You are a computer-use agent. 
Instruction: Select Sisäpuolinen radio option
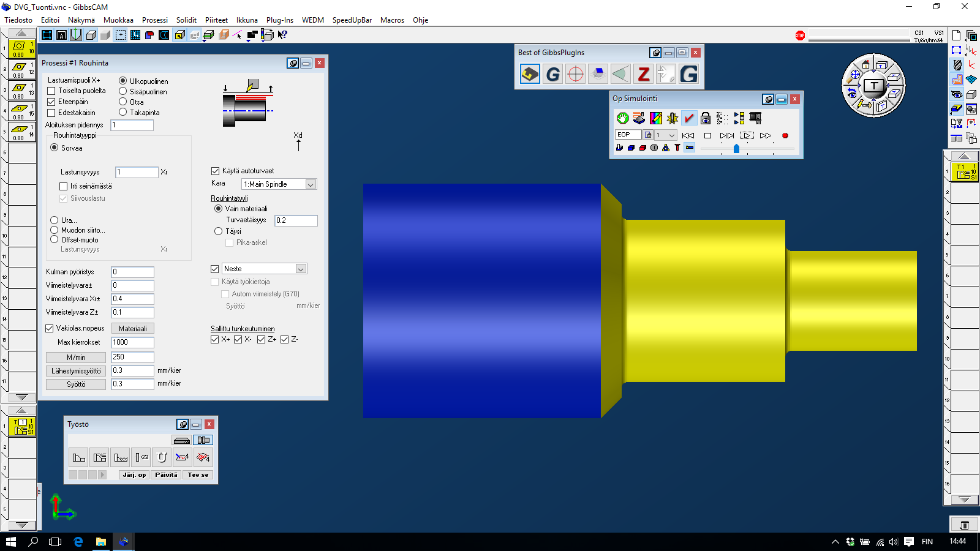pyautogui.click(x=123, y=91)
